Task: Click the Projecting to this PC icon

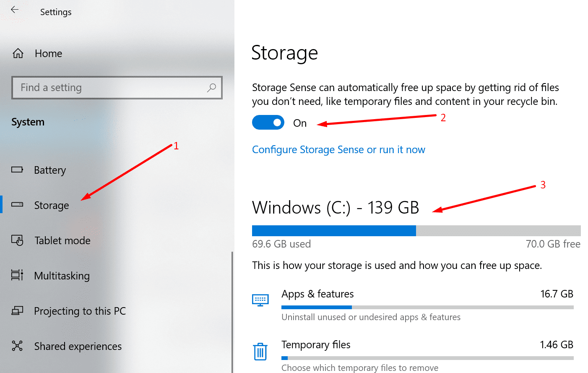Action: 17,310
